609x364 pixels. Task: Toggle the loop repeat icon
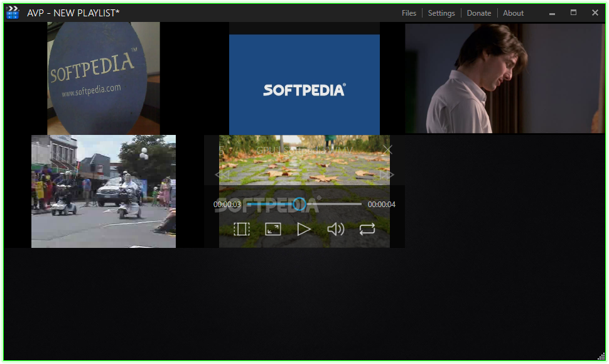click(367, 229)
